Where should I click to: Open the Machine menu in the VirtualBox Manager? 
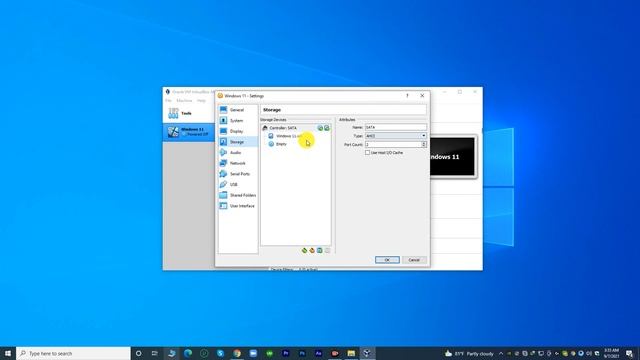tap(184, 100)
